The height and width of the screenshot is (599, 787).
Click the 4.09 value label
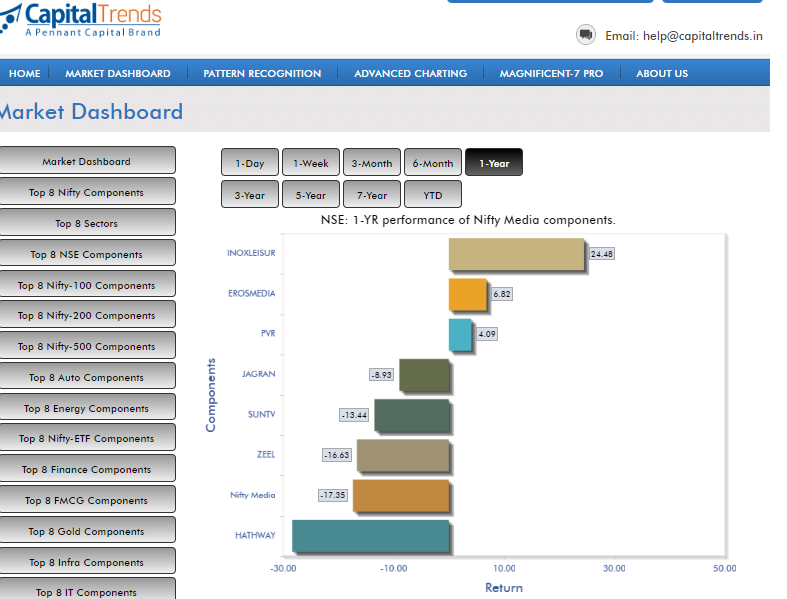coord(486,334)
